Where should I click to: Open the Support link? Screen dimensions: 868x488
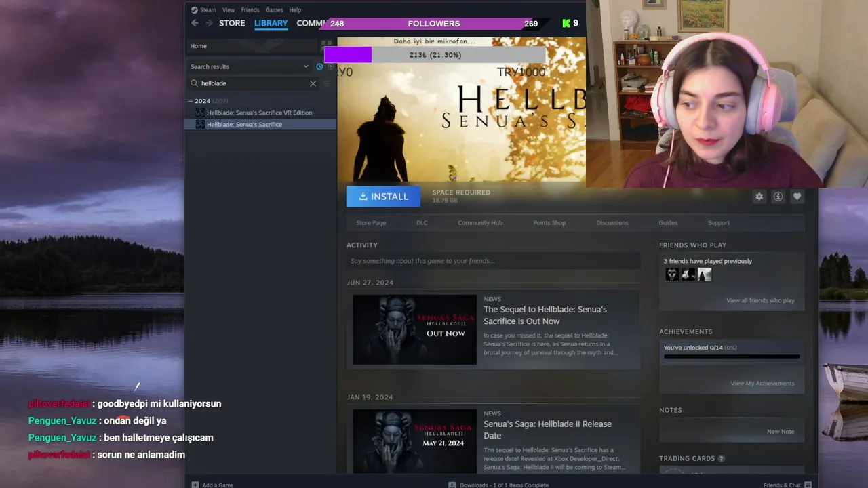[x=719, y=223]
